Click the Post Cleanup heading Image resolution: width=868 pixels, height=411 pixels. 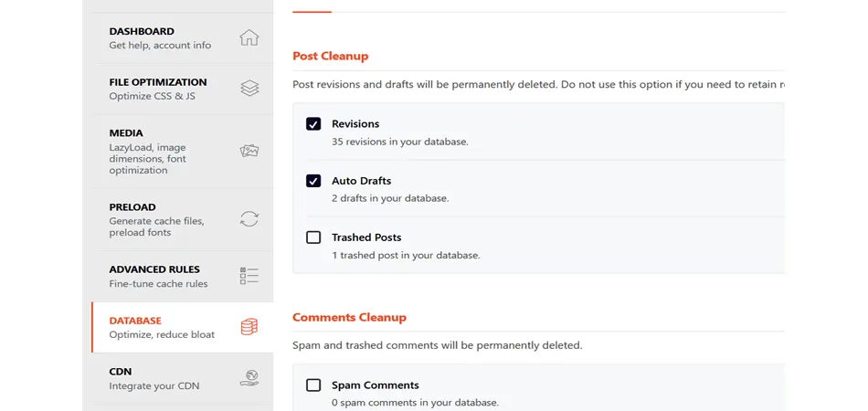coord(331,56)
